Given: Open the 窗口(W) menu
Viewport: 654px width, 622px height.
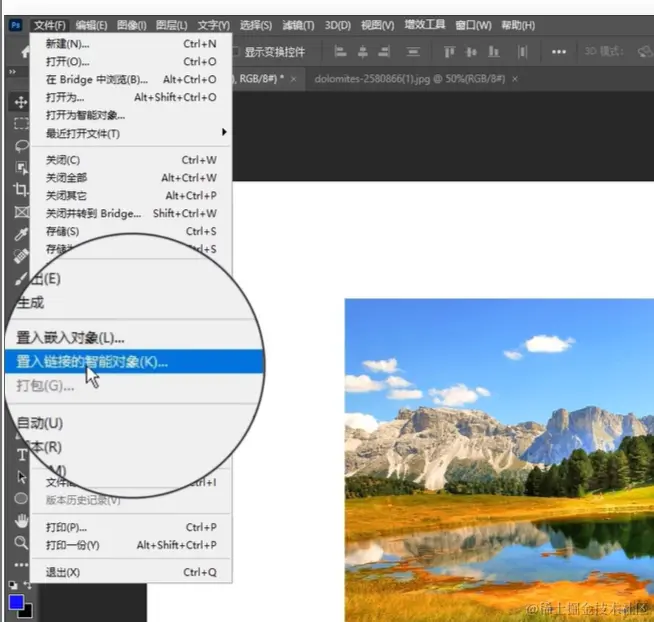Looking at the screenshot, I should pos(473,25).
